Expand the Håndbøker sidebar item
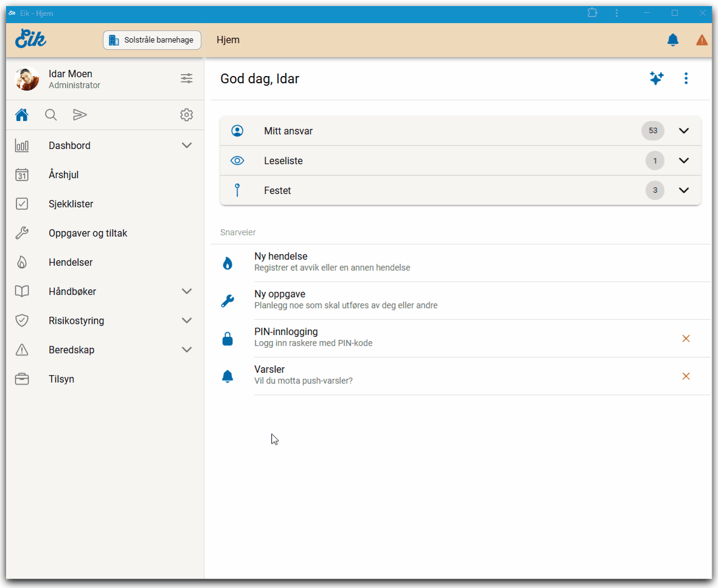This screenshot has height=588, width=718. [x=187, y=291]
